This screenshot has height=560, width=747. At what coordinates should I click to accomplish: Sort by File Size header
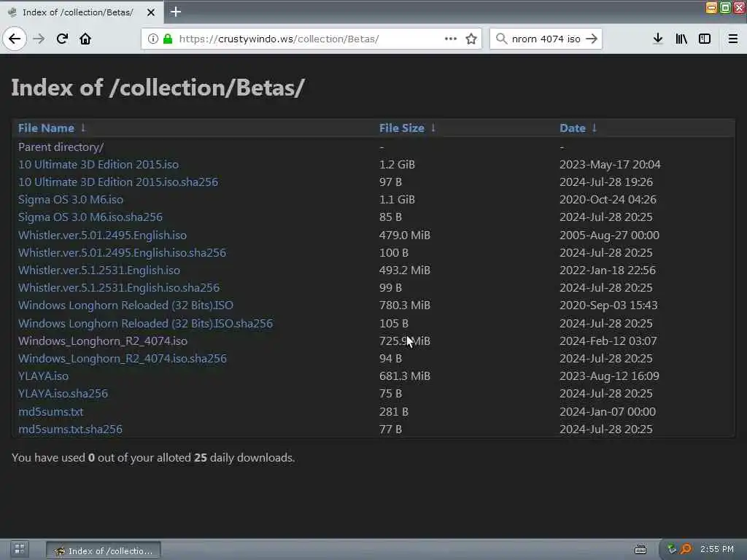click(402, 128)
